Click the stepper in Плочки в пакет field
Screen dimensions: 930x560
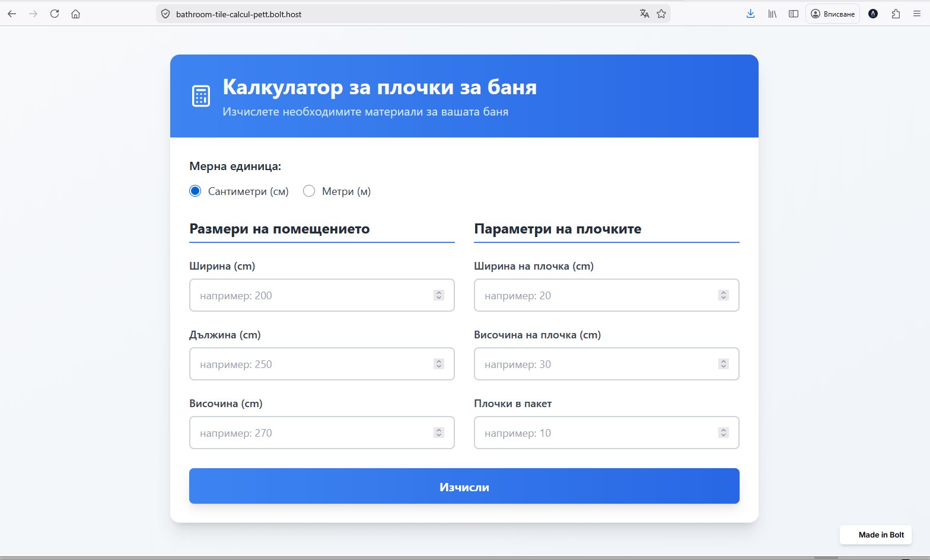[724, 433]
